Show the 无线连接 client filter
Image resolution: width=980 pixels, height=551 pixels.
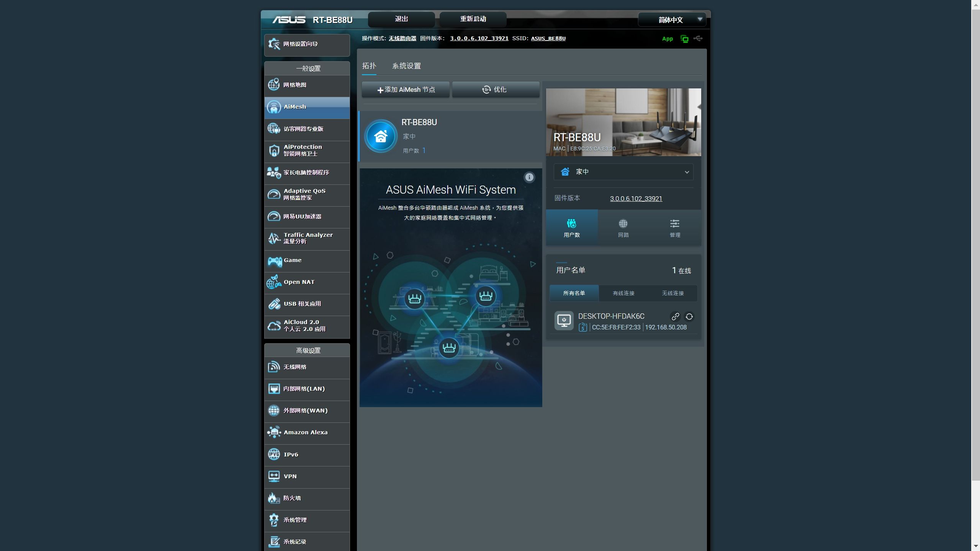(673, 293)
